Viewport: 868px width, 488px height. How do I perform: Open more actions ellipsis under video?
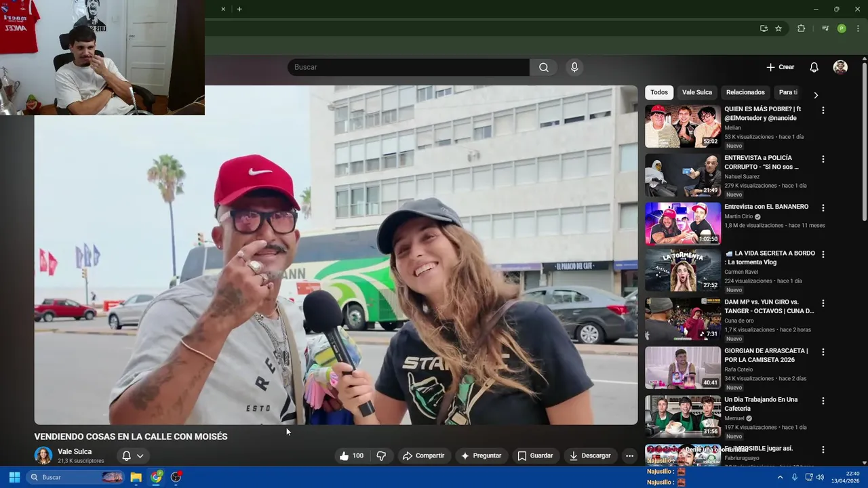pos(629,455)
